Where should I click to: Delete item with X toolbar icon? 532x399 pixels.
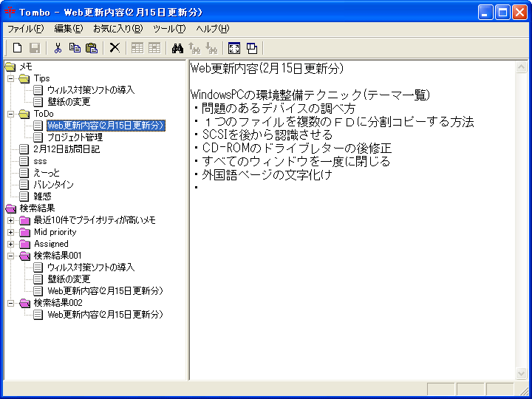click(115, 48)
